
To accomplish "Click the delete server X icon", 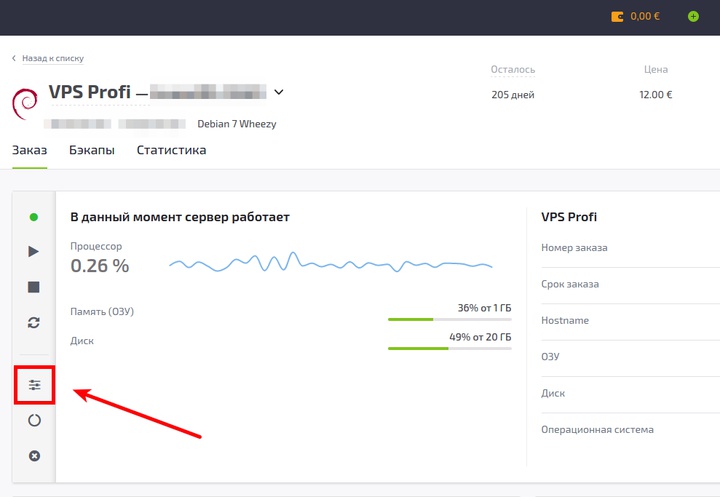I will 34,456.
